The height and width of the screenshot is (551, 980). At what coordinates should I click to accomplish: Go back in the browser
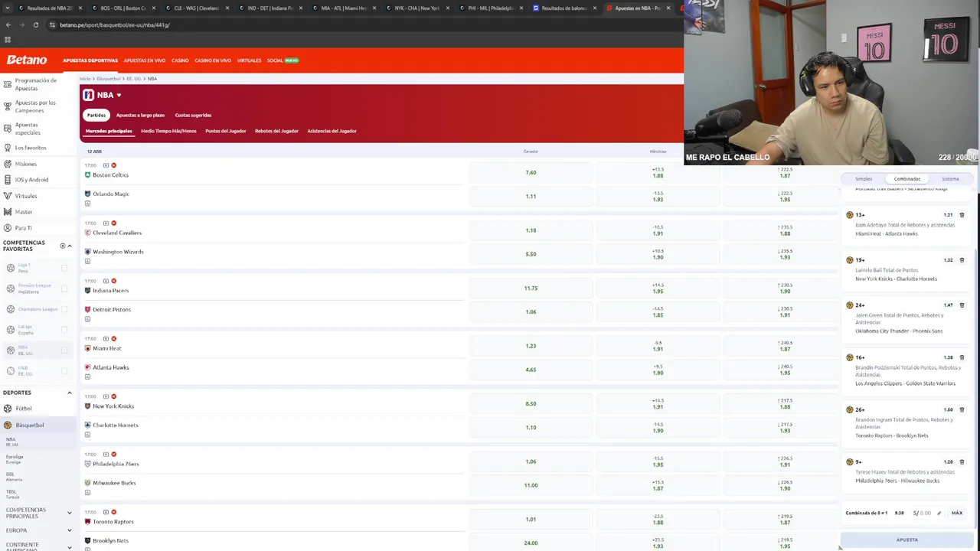click(x=8, y=24)
